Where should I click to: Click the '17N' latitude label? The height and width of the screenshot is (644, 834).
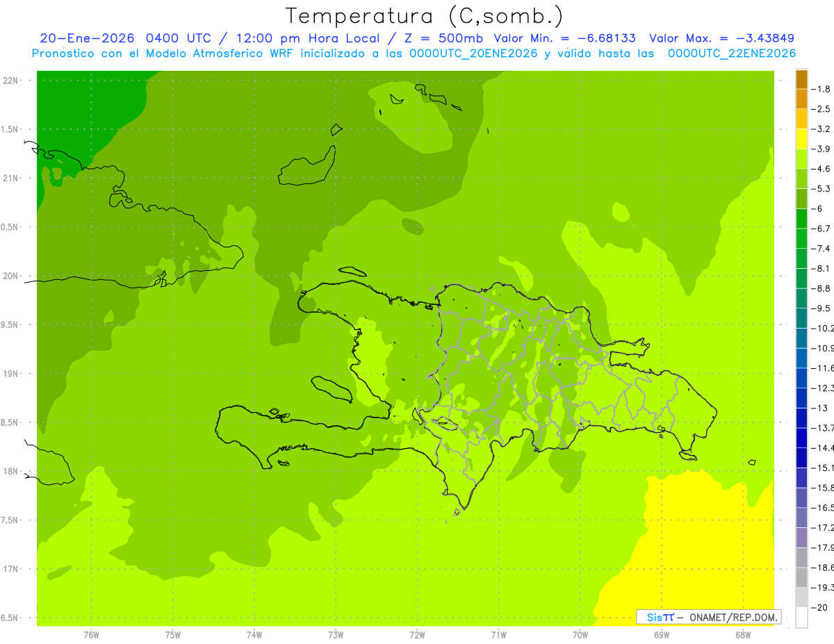click(x=10, y=569)
